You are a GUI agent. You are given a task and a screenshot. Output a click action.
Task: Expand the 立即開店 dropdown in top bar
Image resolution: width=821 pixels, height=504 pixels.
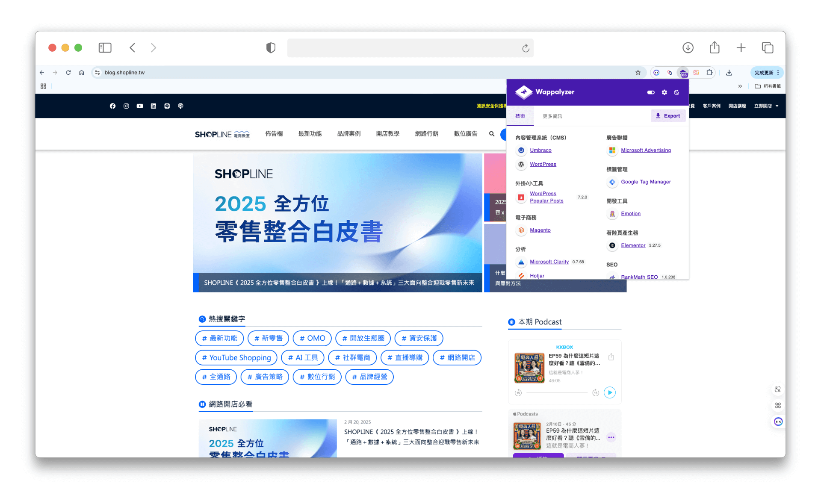[x=766, y=106]
